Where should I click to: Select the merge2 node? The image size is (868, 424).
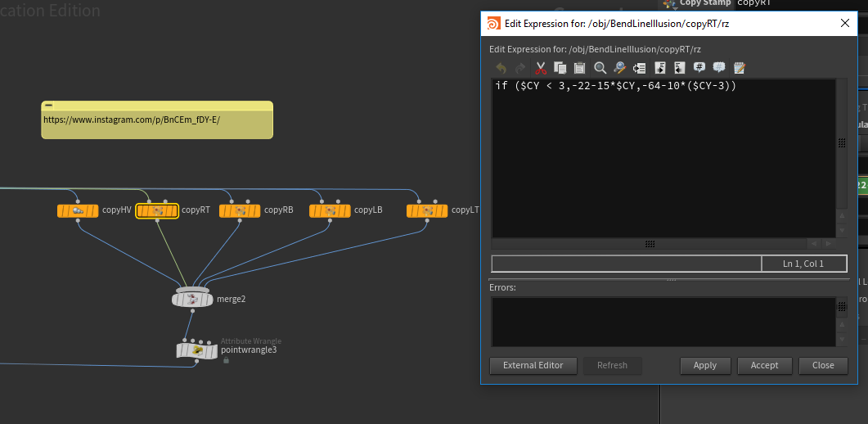point(192,299)
